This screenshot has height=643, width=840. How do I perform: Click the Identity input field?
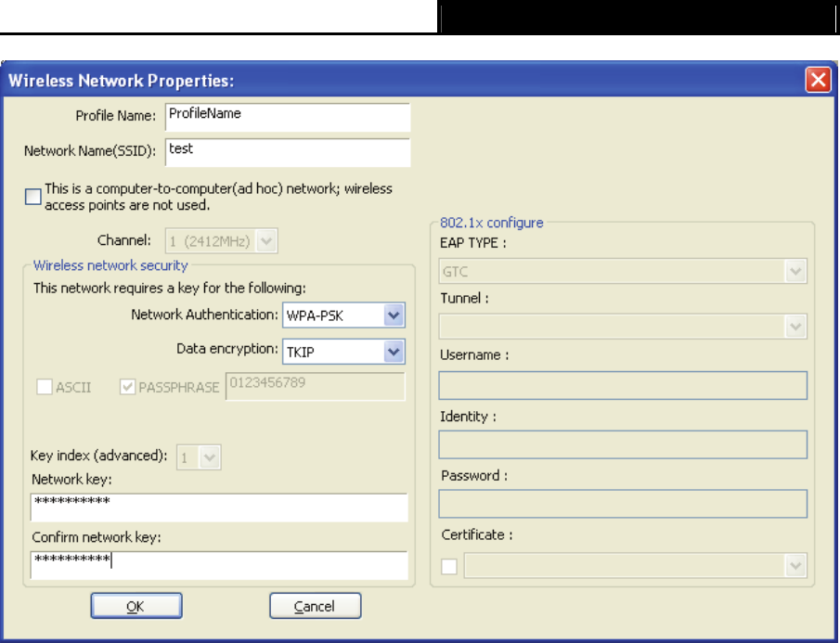pos(623,444)
